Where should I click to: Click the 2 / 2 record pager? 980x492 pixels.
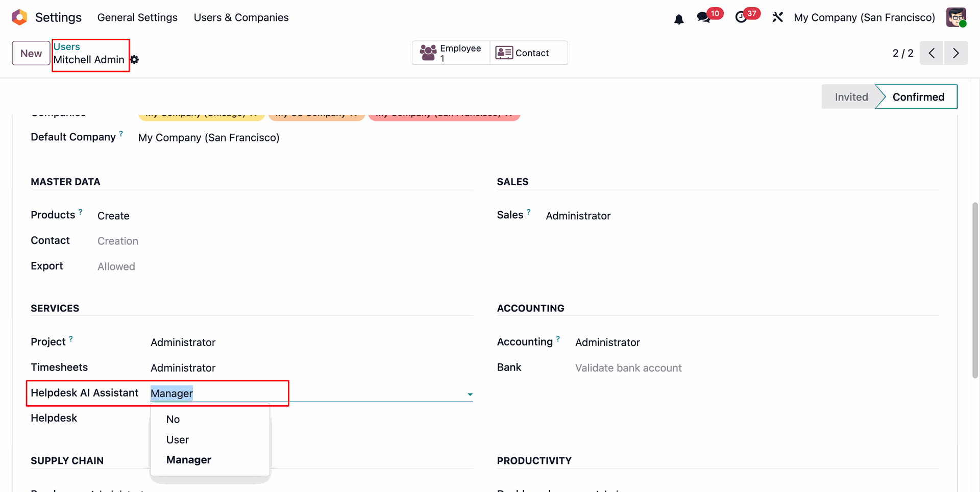[x=902, y=53]
